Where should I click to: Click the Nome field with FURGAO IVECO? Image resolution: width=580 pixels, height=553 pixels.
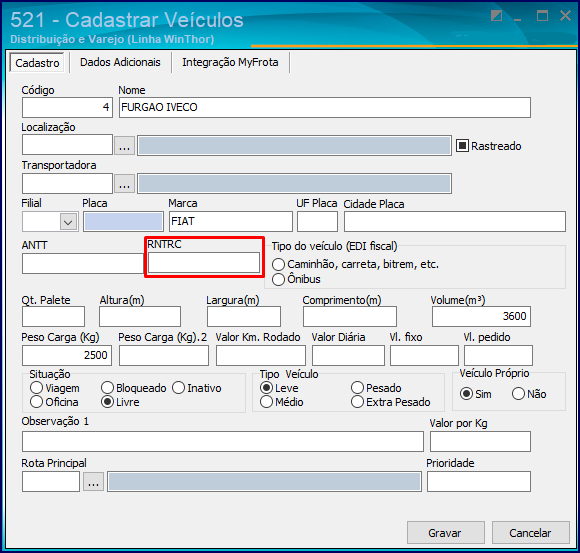[325, 107]
